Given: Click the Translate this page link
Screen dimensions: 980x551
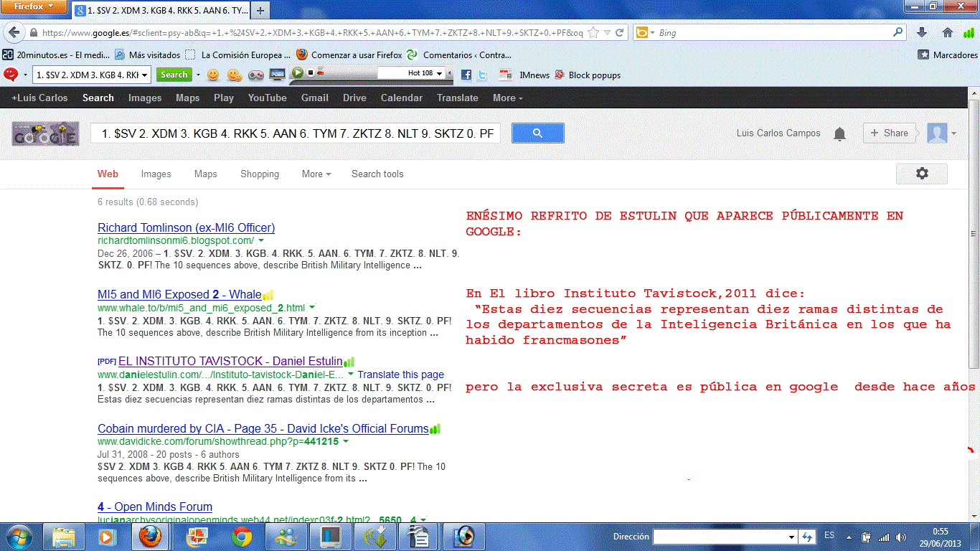Looking at the screenshot, I should (401, 375).
